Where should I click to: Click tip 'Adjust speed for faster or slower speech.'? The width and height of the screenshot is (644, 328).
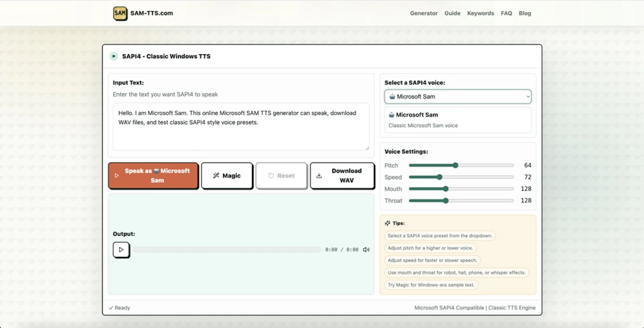tap(432, 260)
